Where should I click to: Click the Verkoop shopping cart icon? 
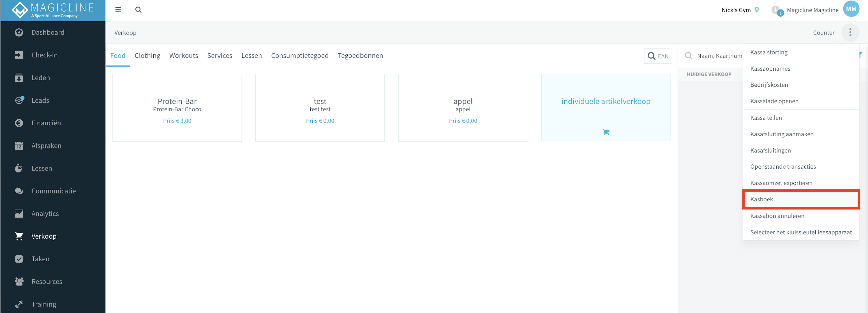pyautogui.click(x=19, y=236)
